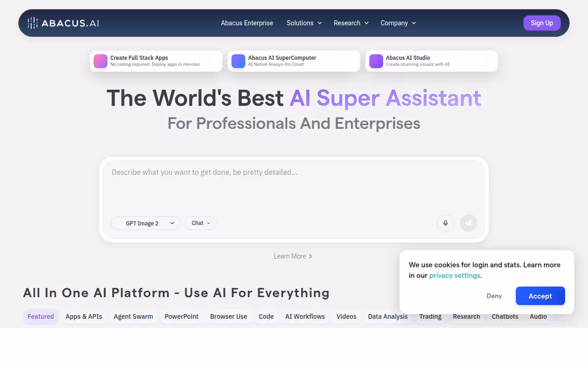588x368 pixels.
Task: Open the Chat mode dropdown
Action: [200, 223]
